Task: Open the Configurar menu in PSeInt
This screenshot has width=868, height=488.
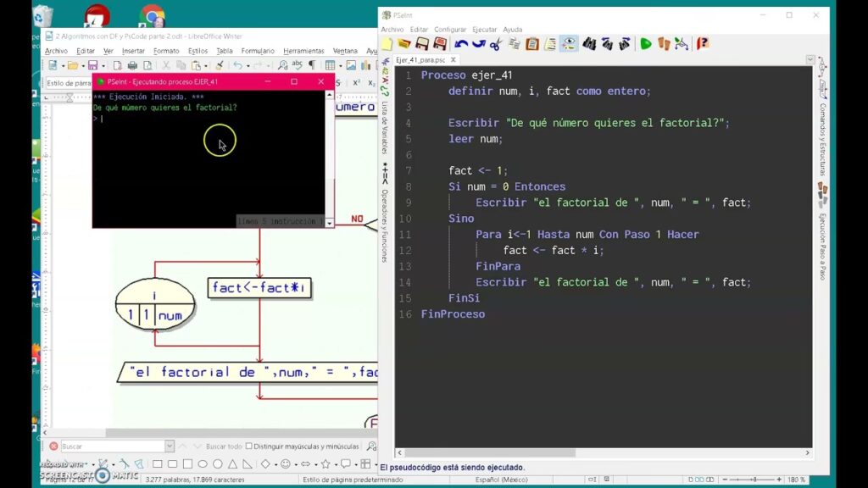Action: click(450, 30)
